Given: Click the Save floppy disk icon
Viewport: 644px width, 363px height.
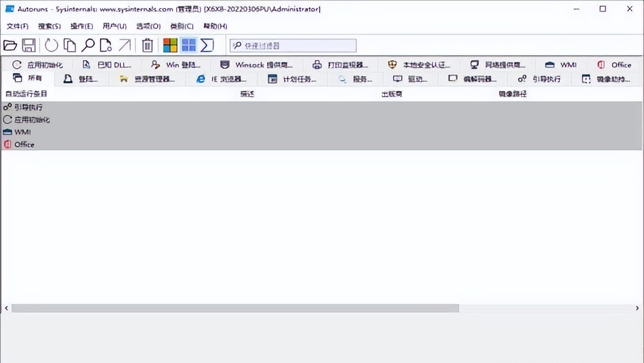Looking at the screenshot, I should [x=29, y=46].
